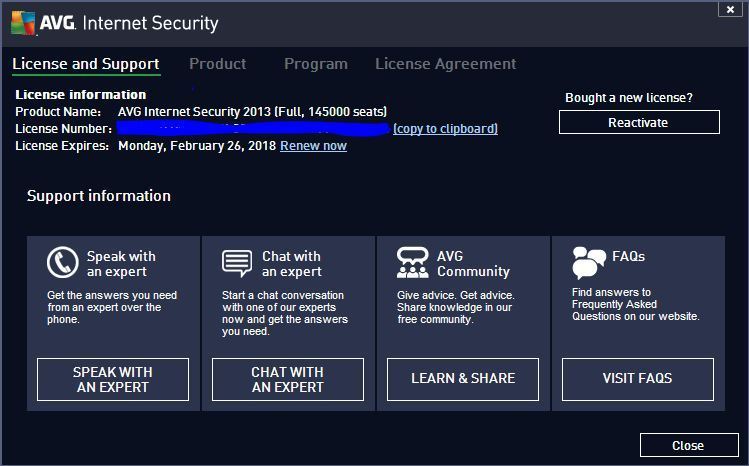This screenshot has height=466, width=749.
Task: Click the Renew now link
Action: pyautogui.click(x=313, y=146)
